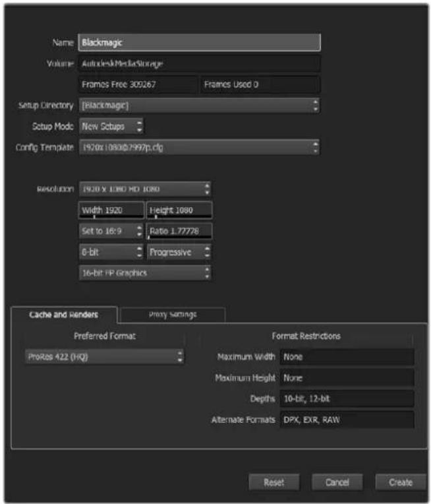431x504 pixels.
Task: Switch to the Proxy Settings tab
Action: 173,315
